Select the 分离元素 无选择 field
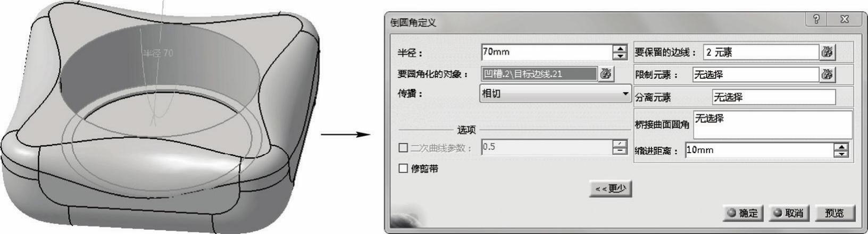Viewport: 868px width, 234px height. (773, 97)
